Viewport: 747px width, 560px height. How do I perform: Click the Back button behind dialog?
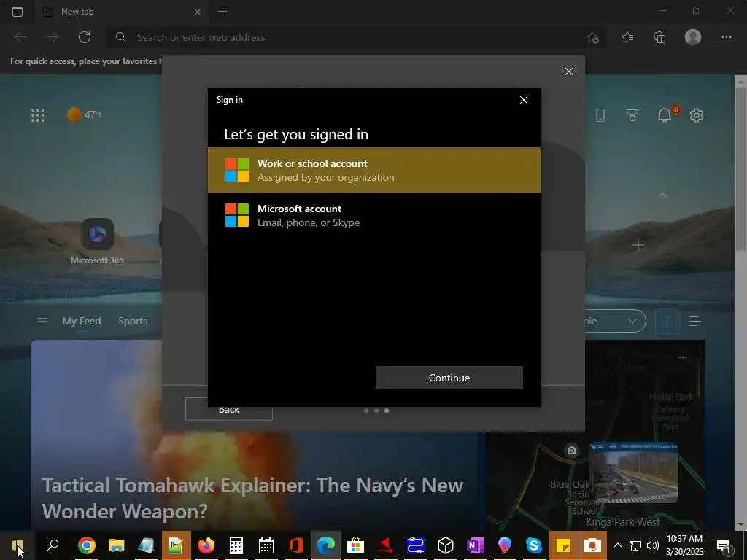tap(228, 410)
